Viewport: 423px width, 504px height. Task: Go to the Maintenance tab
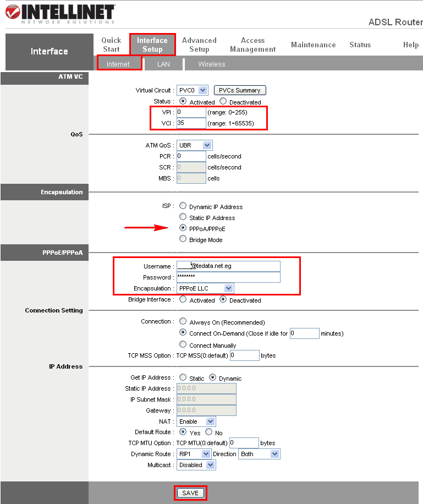tap(314, 45)
